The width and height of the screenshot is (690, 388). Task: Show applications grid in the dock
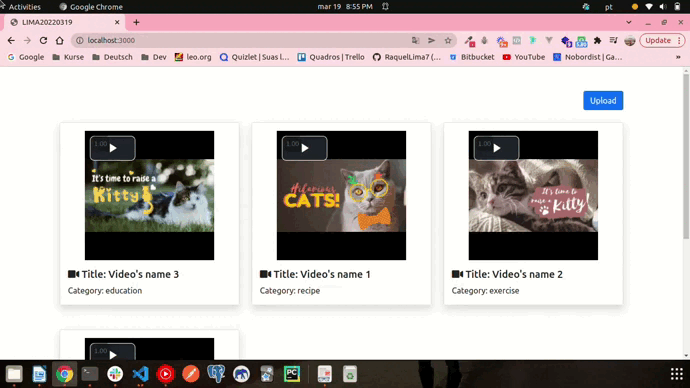(x=676, y=374)
